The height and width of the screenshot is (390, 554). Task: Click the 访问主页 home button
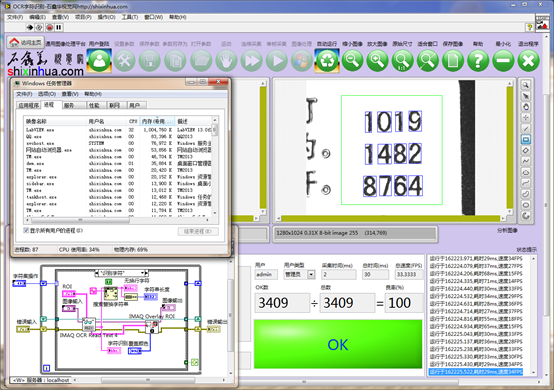[x=25, y=42]
